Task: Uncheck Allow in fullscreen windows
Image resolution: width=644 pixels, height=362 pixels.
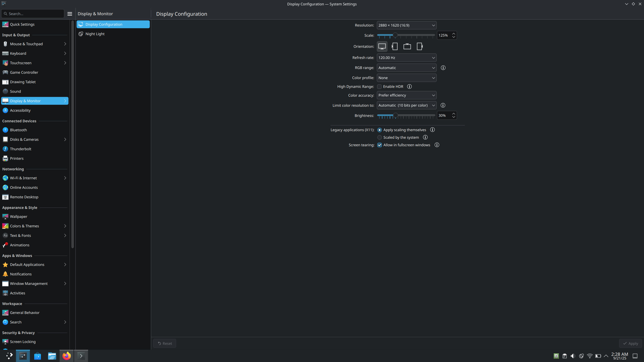Action: click(379, 145)
